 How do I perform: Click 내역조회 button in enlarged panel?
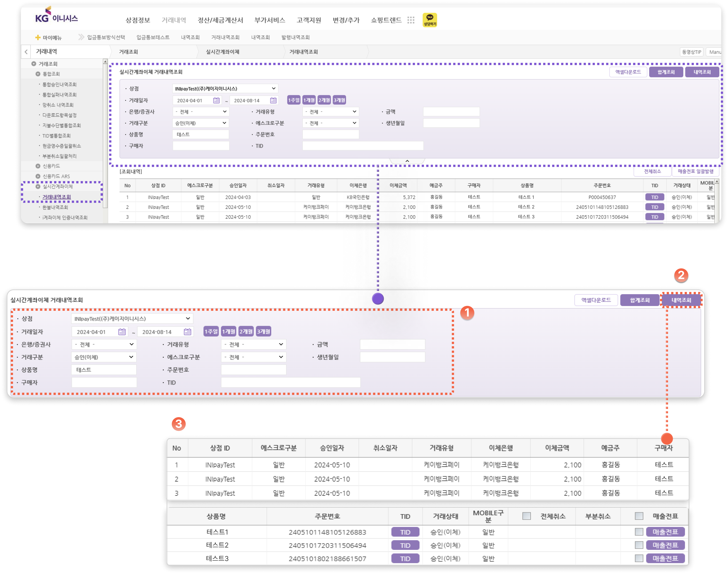pos(681,300)
